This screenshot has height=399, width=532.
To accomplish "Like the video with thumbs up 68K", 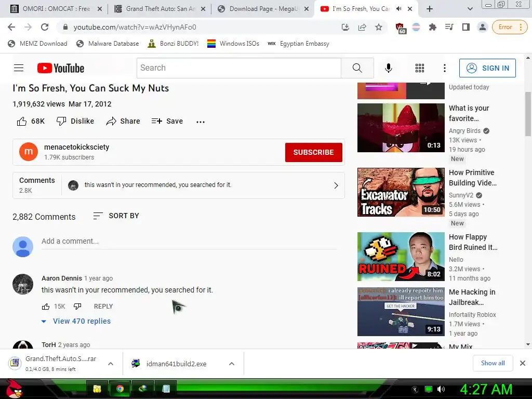I will (31, 121).
